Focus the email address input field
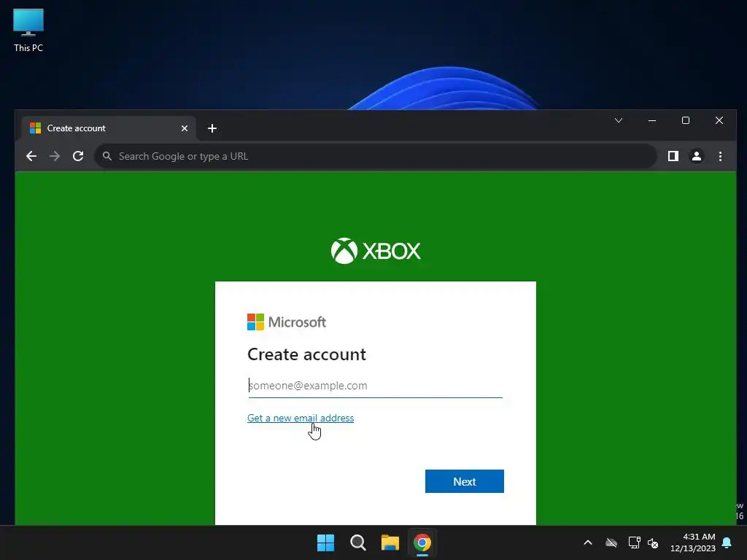 (375, 386)
